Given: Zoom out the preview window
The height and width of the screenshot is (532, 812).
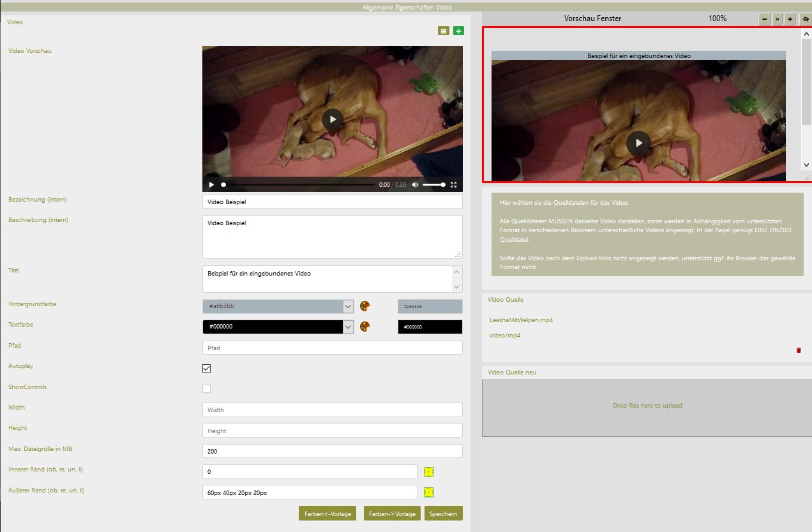Looking at the screenshot, I should click(x=764, y=19).
